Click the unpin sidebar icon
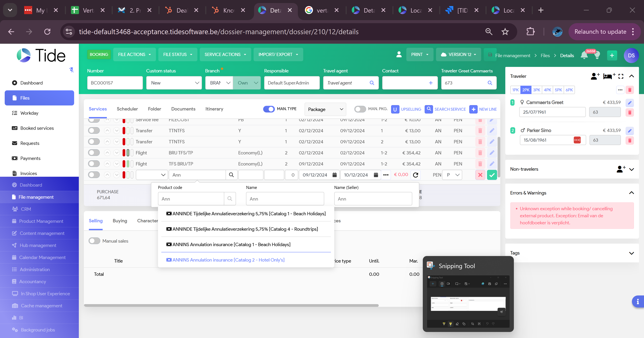The height and width of the screenshot is (338, 644). coord(71,70)
